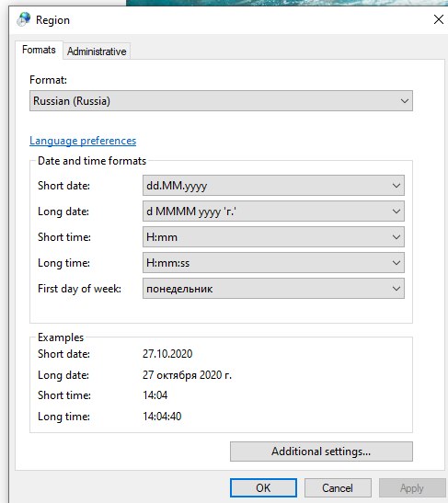The width and height of the screenshot is (448, 503).
Task: Click the First day of week label
Action: 79,289
